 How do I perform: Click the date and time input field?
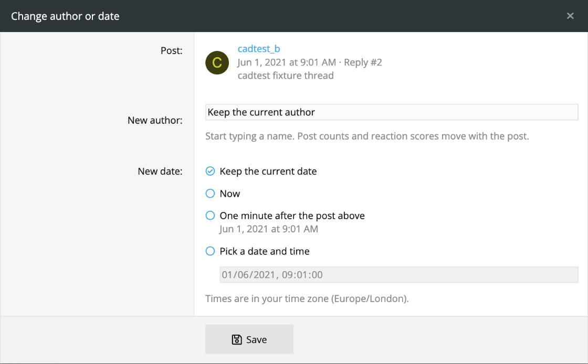point(399,274)
